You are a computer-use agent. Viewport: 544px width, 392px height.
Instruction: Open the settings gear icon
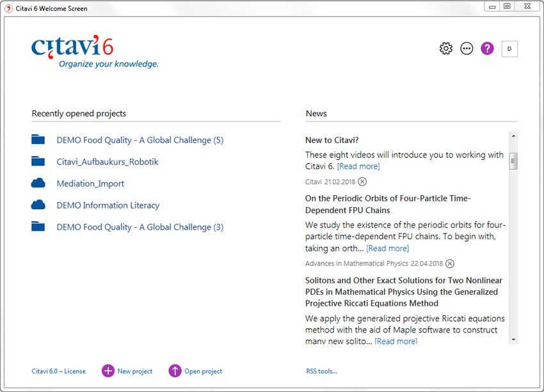pyautogui.click(x=446, y=49)
